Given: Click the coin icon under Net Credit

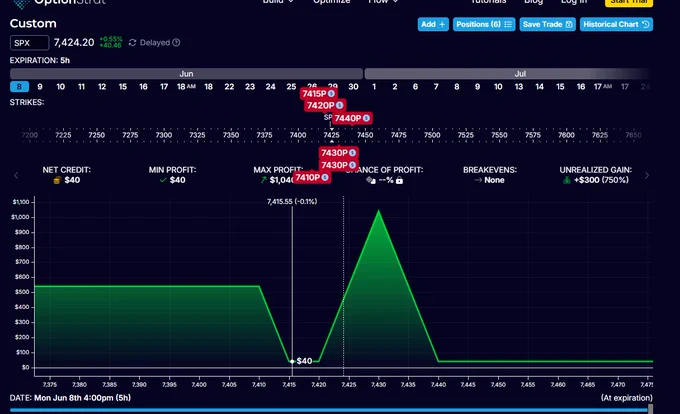Looking at the screenshot, I should point(57,180).
